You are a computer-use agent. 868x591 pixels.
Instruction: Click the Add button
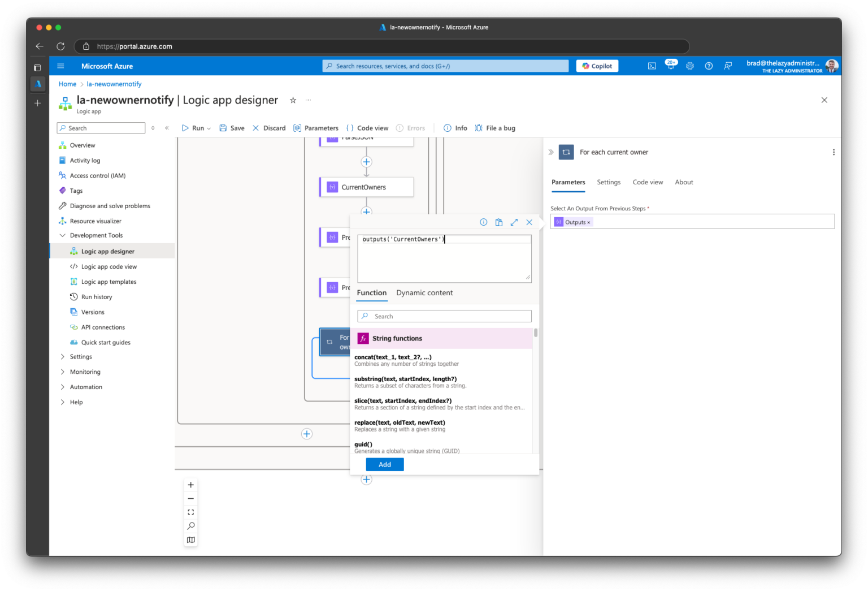click(x=385, y=465)
